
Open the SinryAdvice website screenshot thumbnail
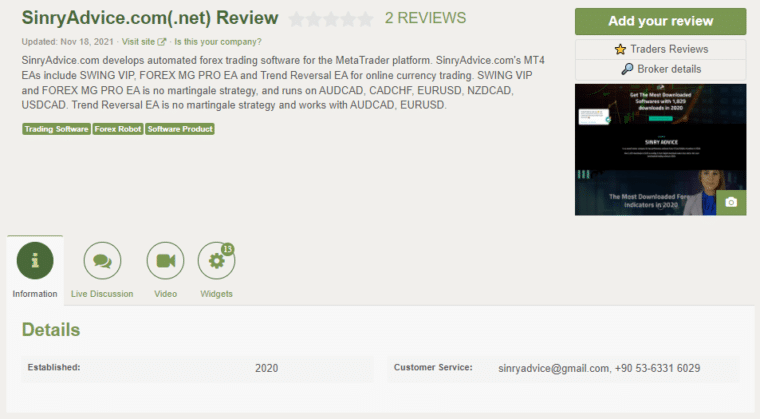click(x=660, y=149)
